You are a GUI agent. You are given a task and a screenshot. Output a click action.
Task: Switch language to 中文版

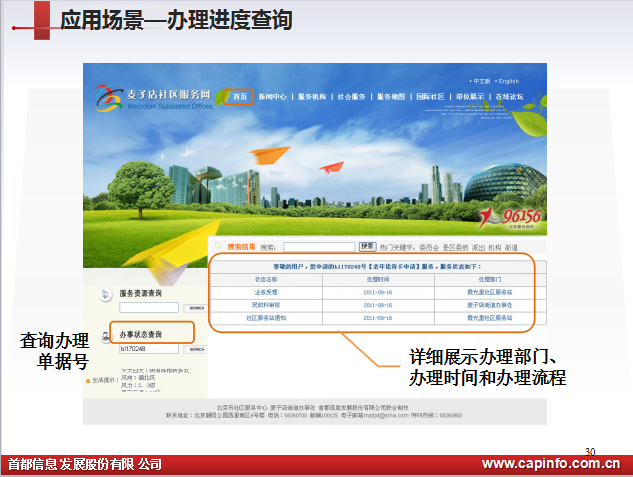480,81
